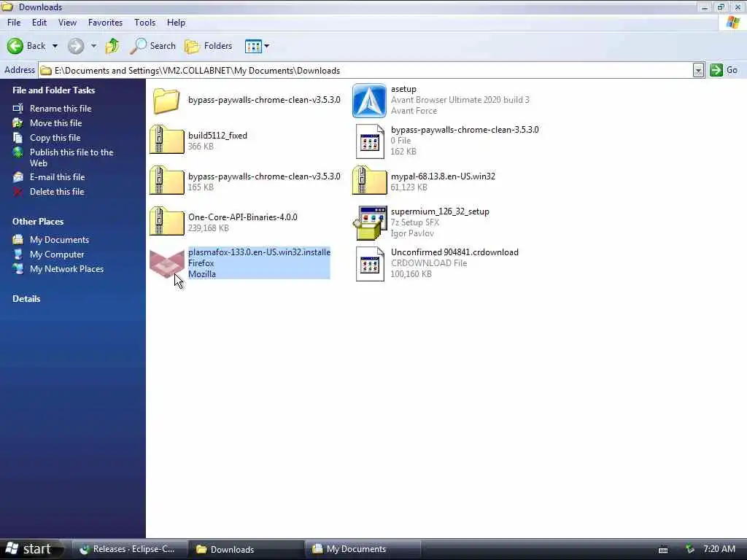Viewport: 747px width, 560px height.
Task: Click E-mail this file
Action: tap(57, 177)
